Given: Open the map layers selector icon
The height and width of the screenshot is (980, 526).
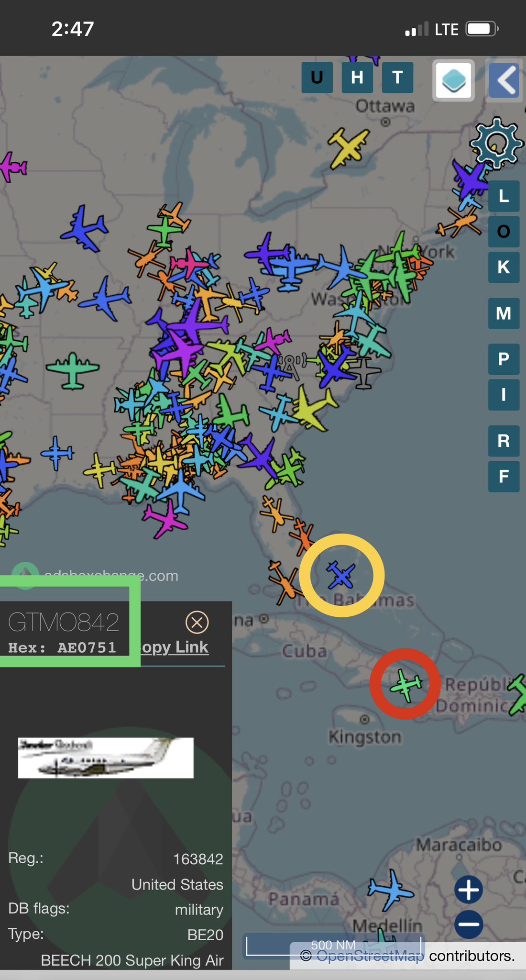Looking at the screenshot, I should (453, 80).
